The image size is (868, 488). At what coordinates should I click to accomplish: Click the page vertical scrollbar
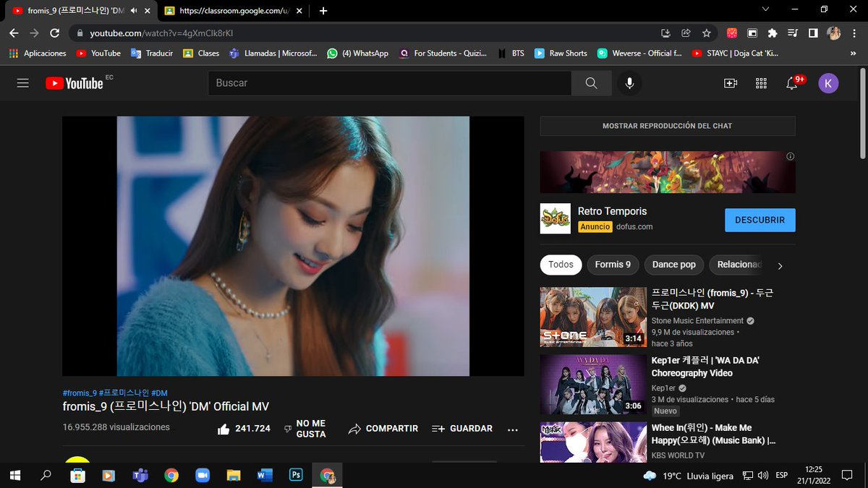click(x=863, y=113)
